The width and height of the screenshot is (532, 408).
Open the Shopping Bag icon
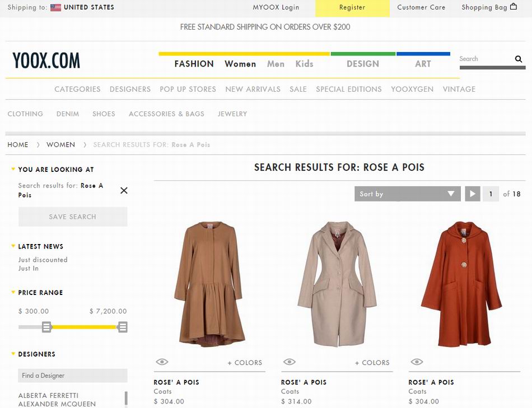point(514,7)
